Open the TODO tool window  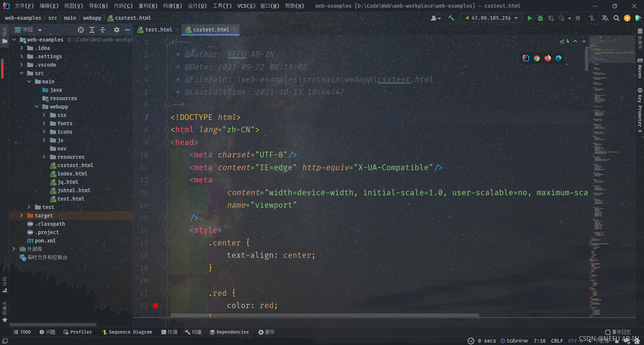[x=22, y=332]
